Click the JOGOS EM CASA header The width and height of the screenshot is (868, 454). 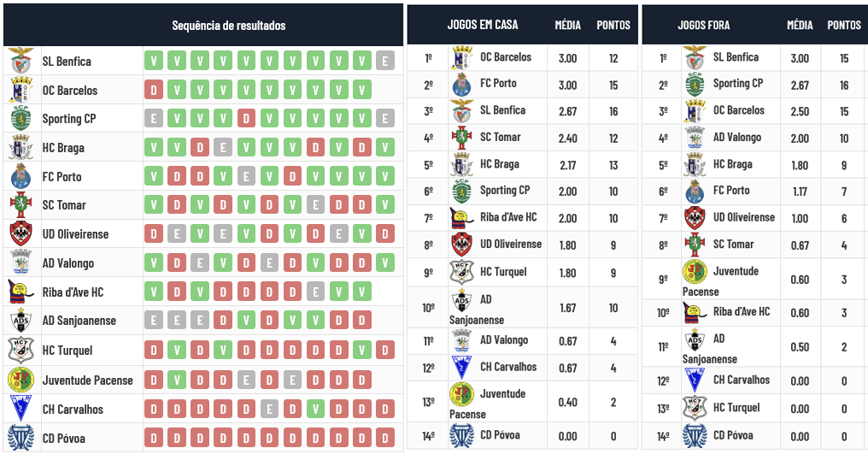[482, 25]
